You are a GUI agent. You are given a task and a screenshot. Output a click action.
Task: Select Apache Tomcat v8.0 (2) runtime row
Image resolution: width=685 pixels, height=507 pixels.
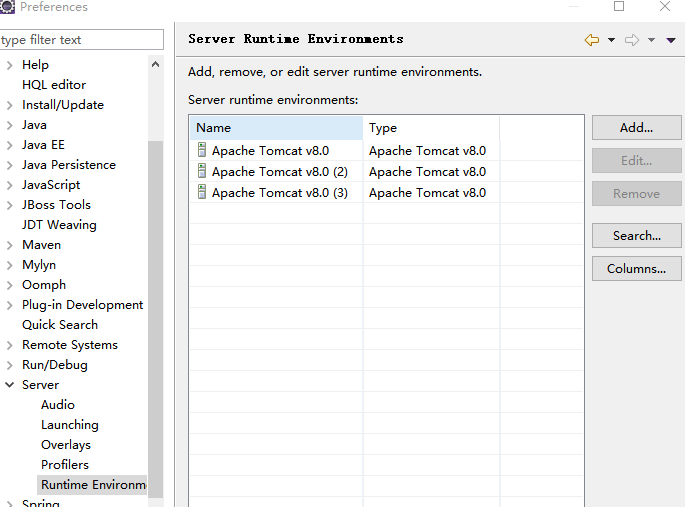click(x=387, y=171)
